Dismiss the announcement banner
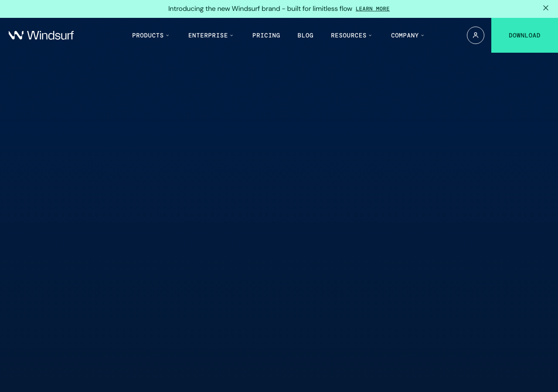Image resolution: width=558 pixels, height=392 pixels. [x=546, y=8]
